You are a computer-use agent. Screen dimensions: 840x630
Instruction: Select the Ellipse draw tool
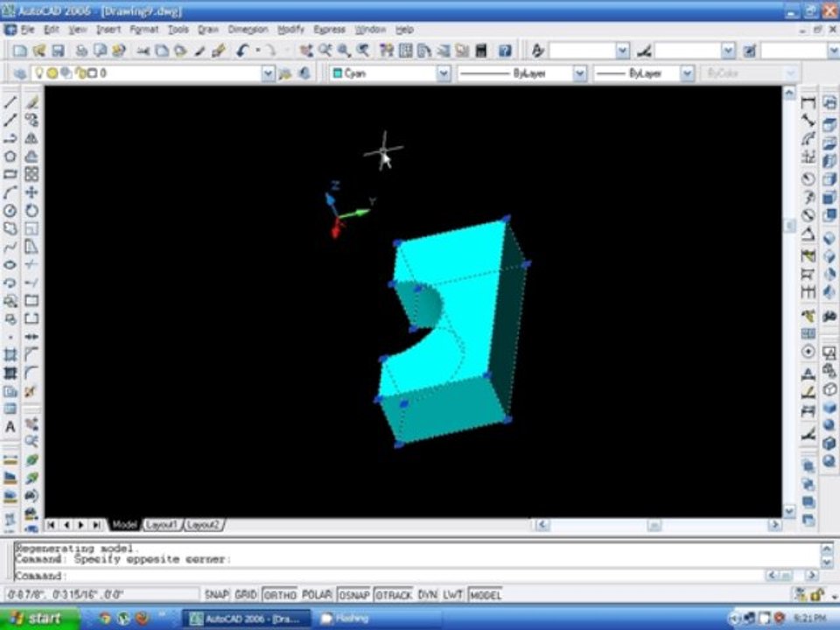pos(10,264)
